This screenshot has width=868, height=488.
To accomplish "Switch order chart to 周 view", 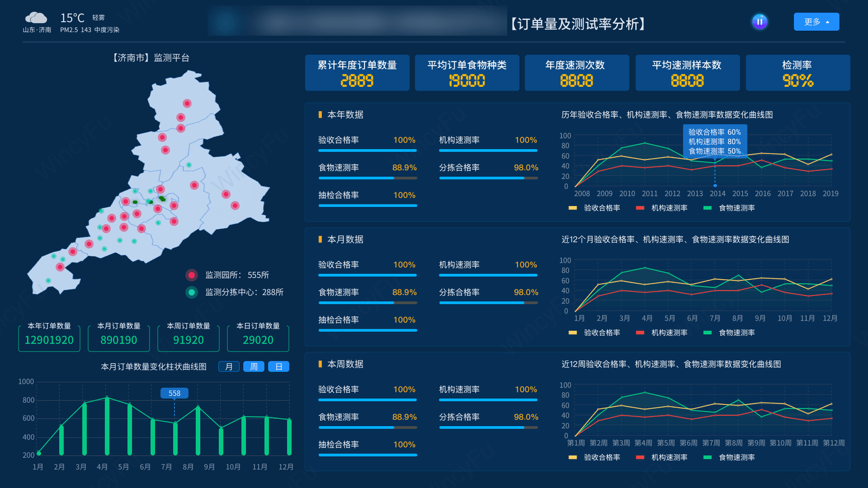I will point(254,367).
